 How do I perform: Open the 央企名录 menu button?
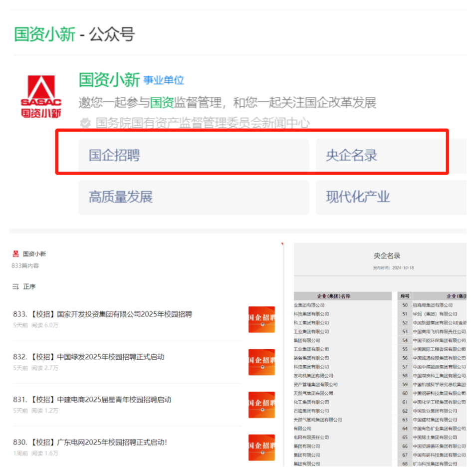(391, 155)
